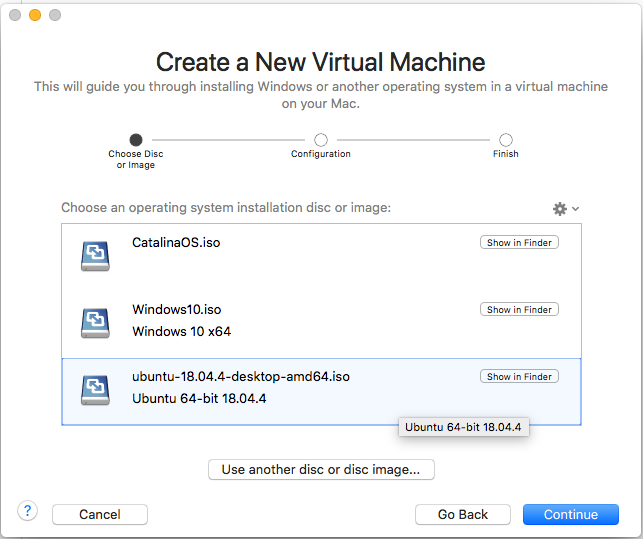Screen dimensions: 643x539
Task: Click the Choose Disc or Image step circle
Action: coord(136,140)
